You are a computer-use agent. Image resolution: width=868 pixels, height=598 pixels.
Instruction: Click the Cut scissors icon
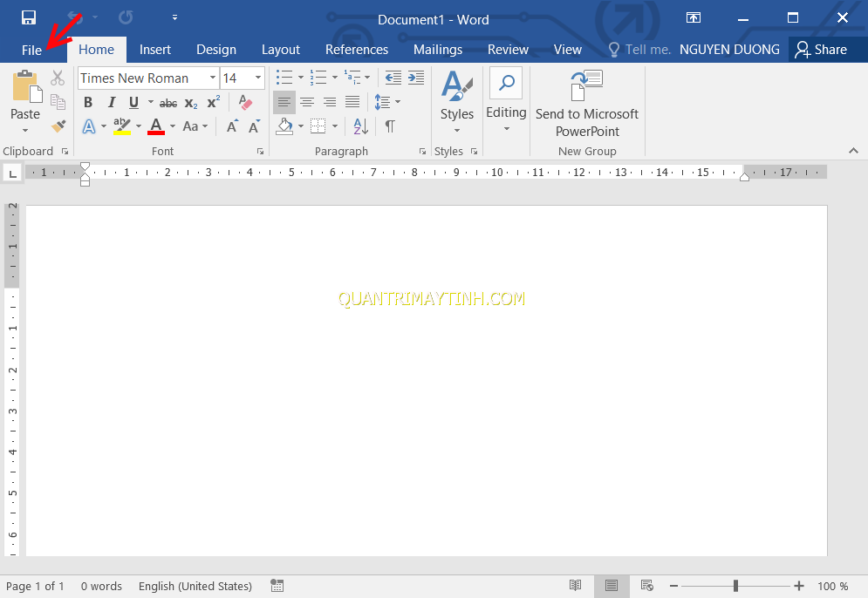click(58, 78)
